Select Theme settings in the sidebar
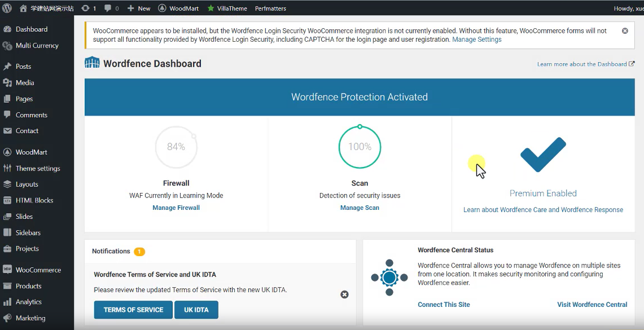Image resolution: width=644 pixels, height=330 pixels. [x=37, y=168]
